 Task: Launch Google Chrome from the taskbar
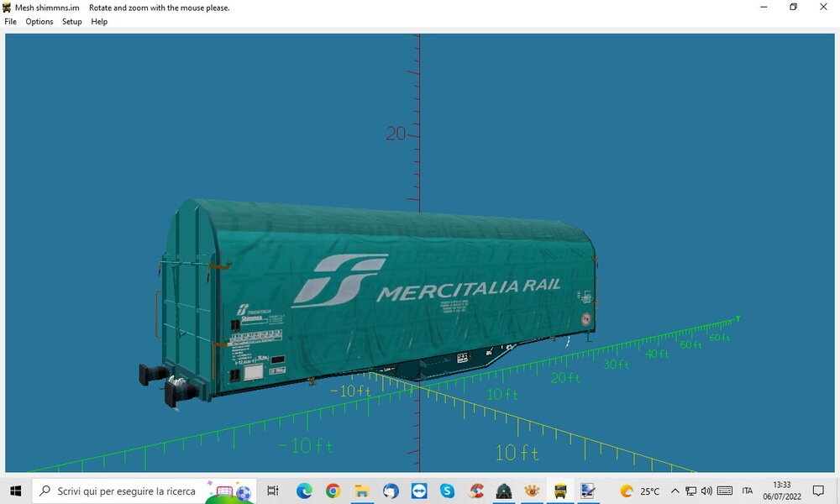(x=333, y=491)
